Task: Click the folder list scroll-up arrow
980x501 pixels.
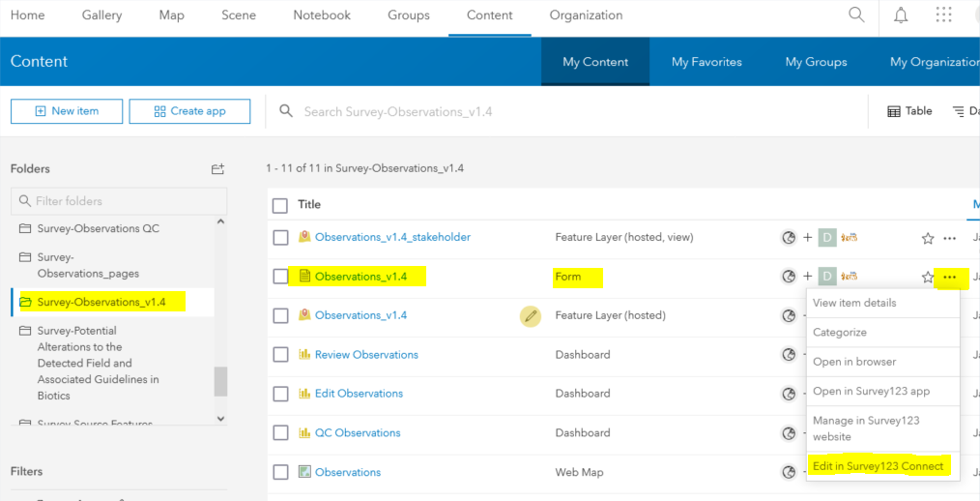Action: (x=220, y=221)
